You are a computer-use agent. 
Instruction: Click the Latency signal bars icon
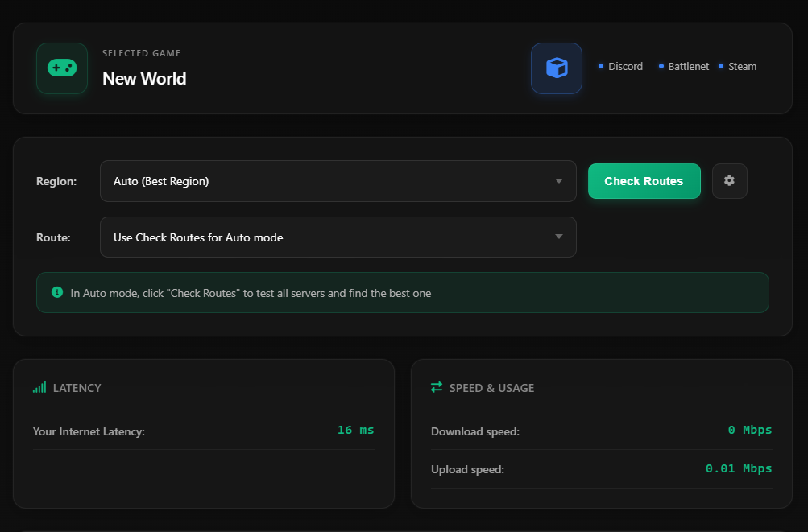39,387
